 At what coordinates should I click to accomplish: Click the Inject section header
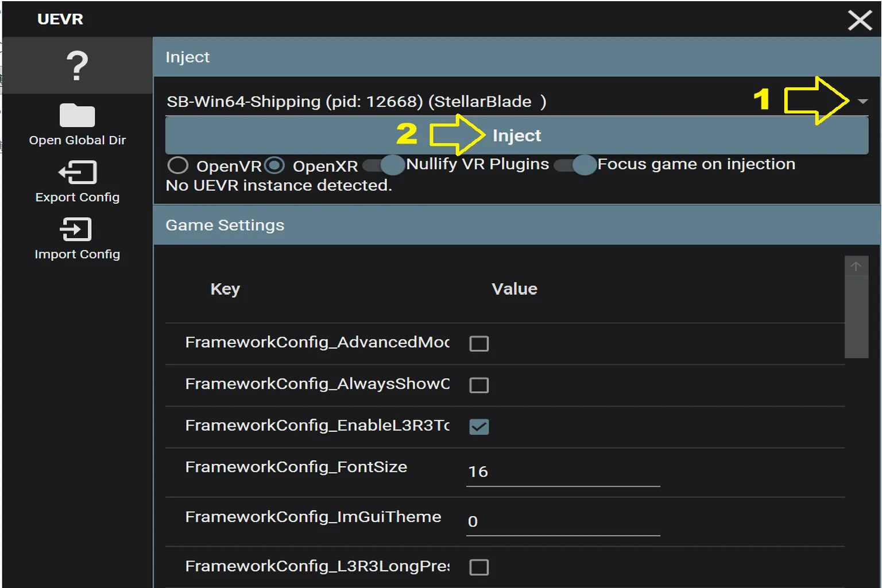517,57
